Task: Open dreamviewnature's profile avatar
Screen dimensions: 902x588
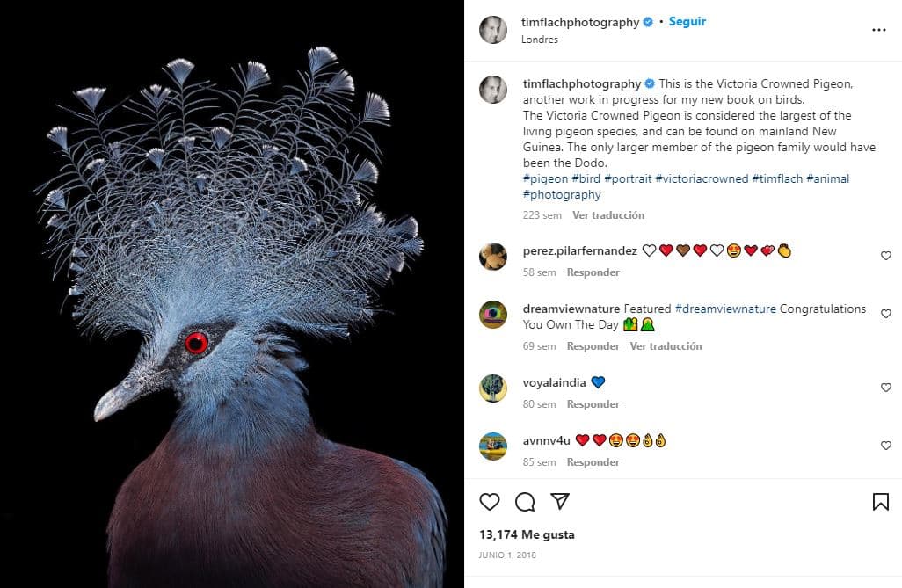Action: (493, 315)
